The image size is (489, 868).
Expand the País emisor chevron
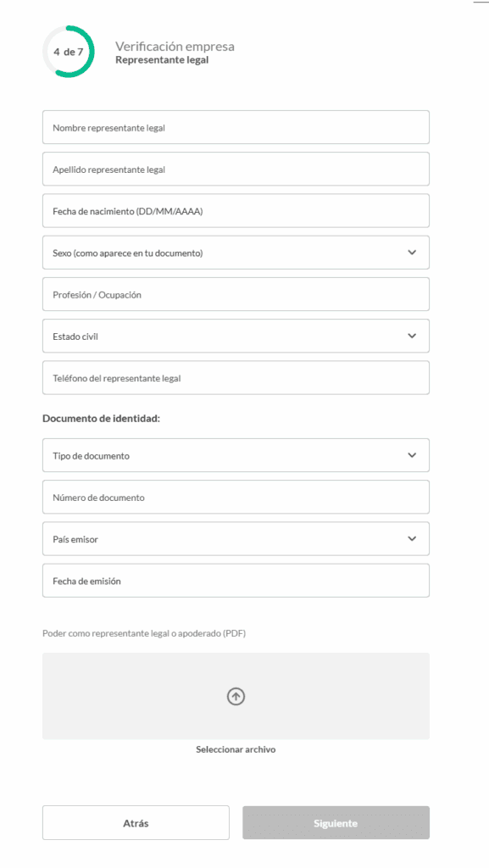[412, 538]
